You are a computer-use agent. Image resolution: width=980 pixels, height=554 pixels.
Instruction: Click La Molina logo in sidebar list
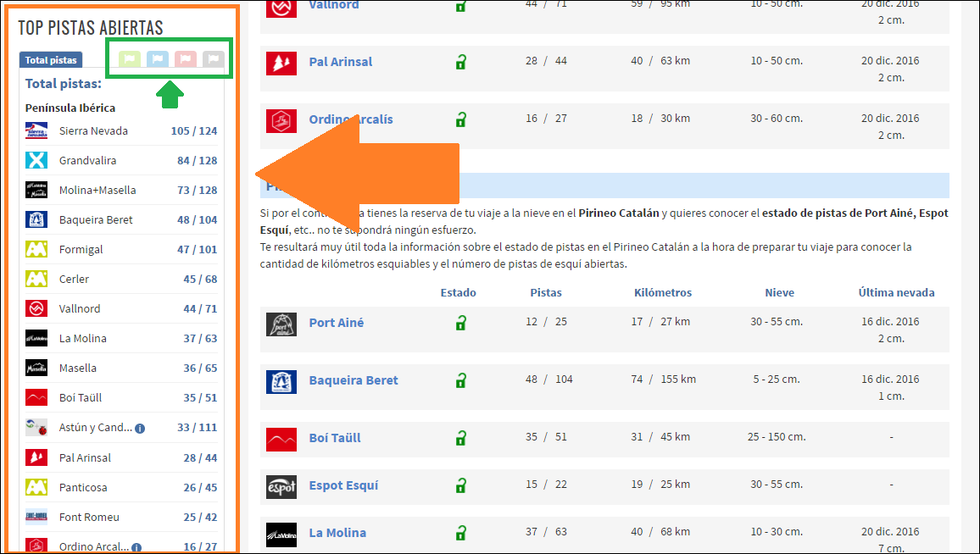click(x=36, y=339)
